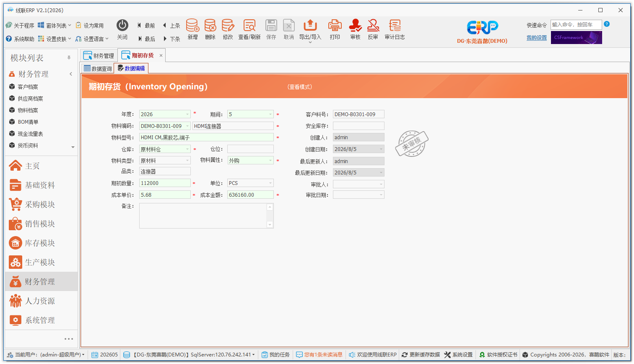Open 当前用户 admin status dropdown
The height and width of the screenshot is (364, 634).
(x=46, y=355)
